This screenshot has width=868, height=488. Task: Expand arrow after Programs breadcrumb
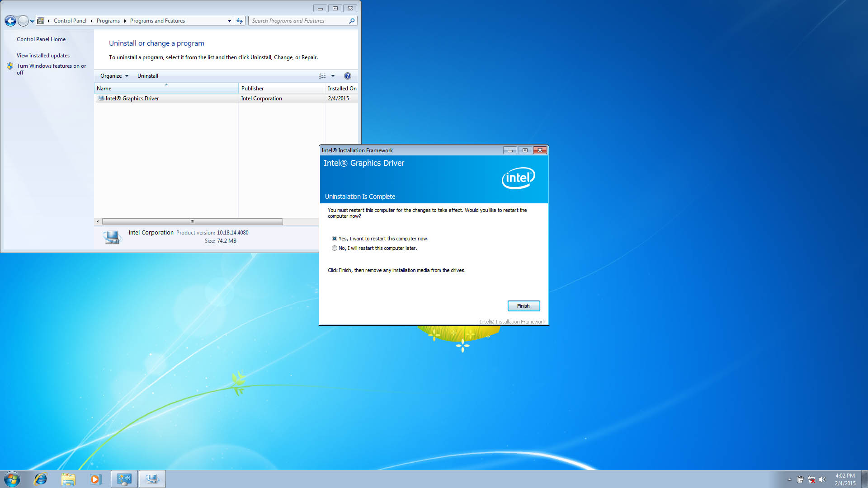[125, 21]
